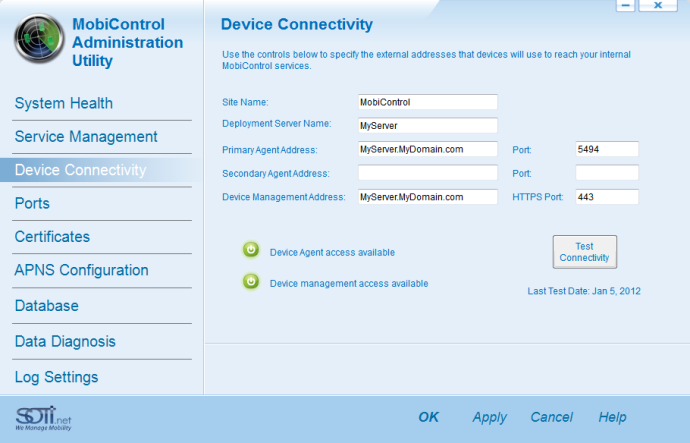Image resolution: width=690 pixels, height=443 pixels.
Task: Open APNS Configuration
Action: point(81,270)
